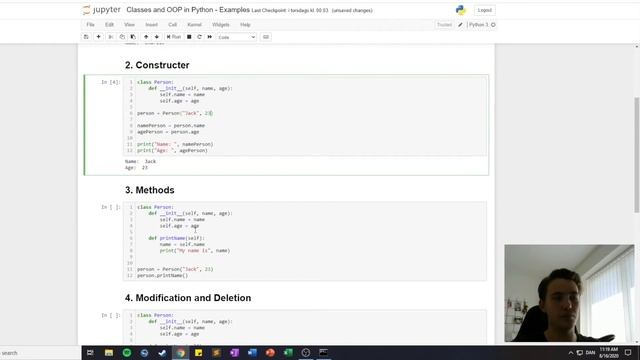
Task: Open the Insert menu
Action: coord(151,24)
